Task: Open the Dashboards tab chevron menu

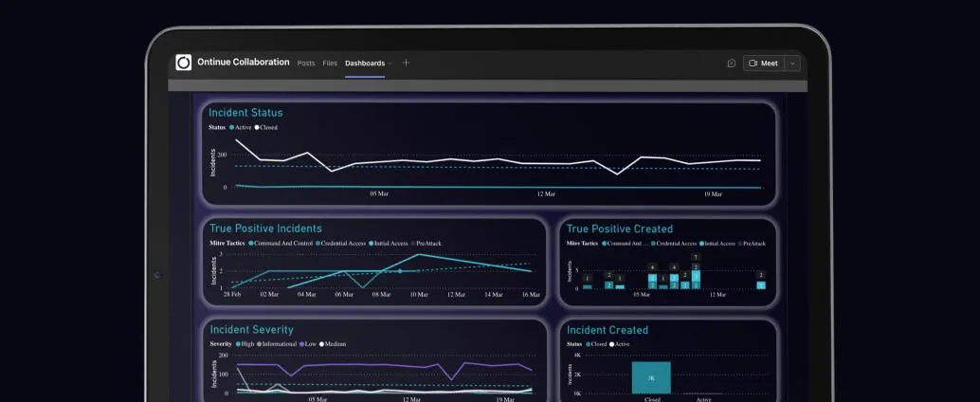Action: pos(390,64)
